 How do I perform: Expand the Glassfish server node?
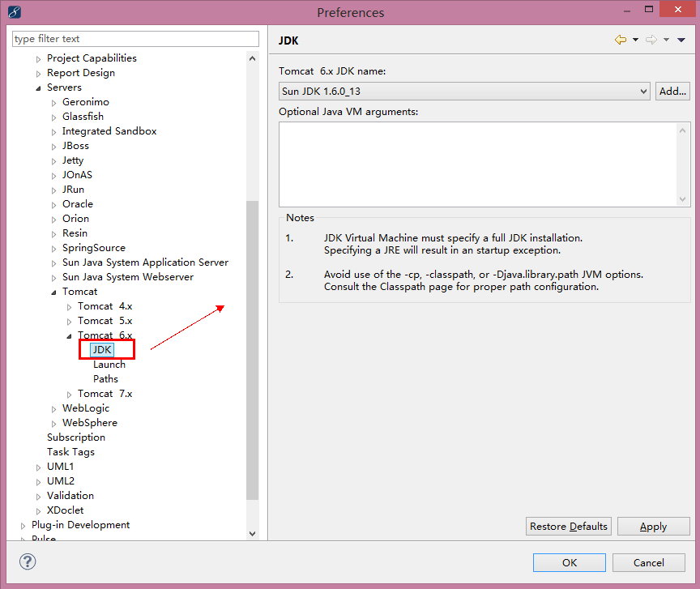click(53, 117)
